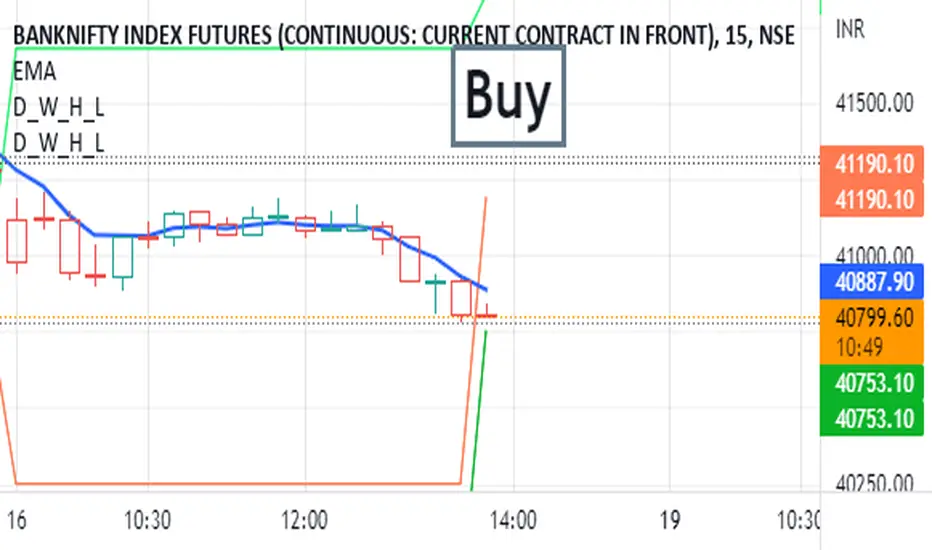This screenshot has width=932, height=550.
Task: Click the 41500.00 price axis label
Action: [872, 104]
